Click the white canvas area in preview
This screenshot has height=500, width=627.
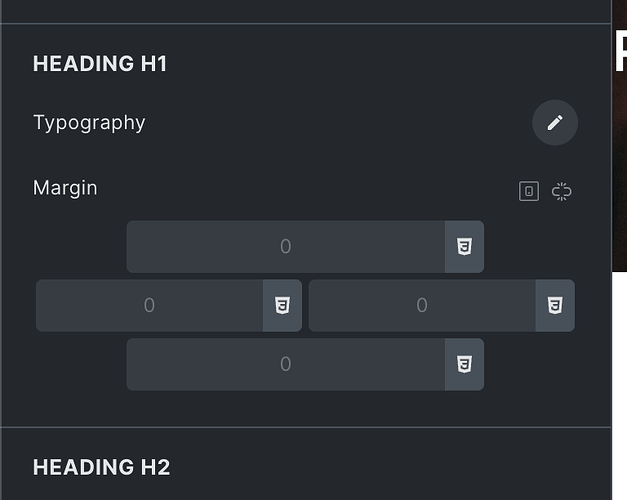tap(619, 384)
